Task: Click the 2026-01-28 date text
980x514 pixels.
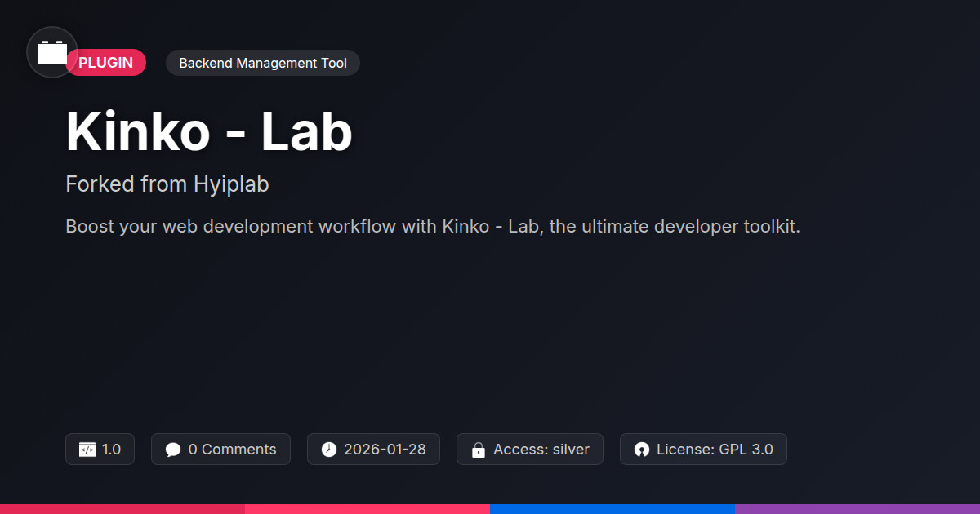Action: pyautogui.click(x=385, y=450)
